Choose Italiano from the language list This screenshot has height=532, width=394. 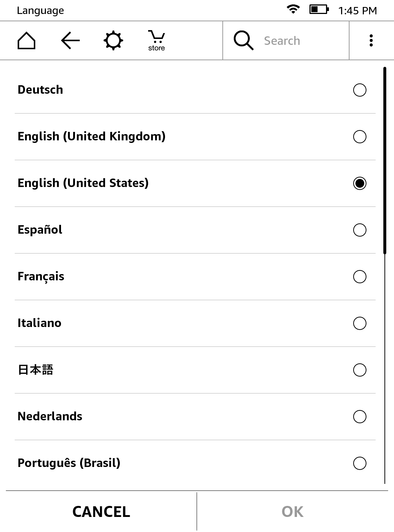359,323
